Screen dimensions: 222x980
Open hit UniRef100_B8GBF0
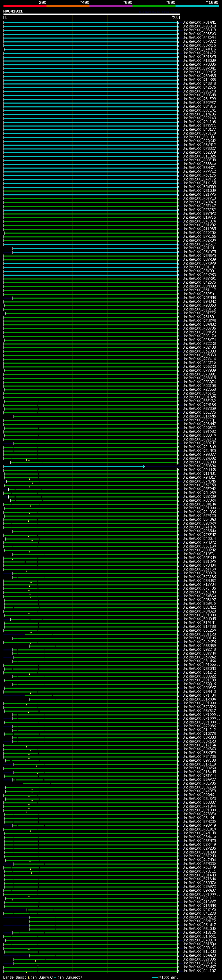(x=199, y=436)
